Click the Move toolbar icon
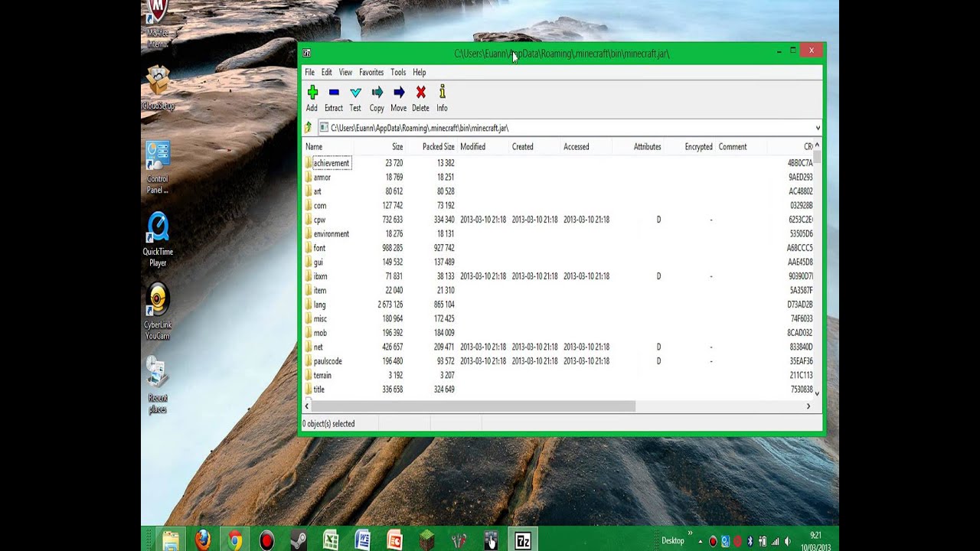This screenshot has width=980, height=551. coord(399,93)
